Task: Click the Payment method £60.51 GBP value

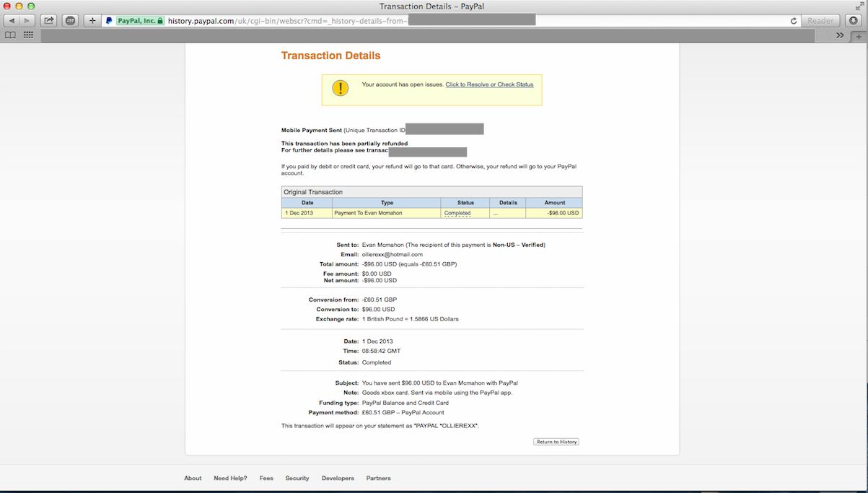Action: point(403,412)
